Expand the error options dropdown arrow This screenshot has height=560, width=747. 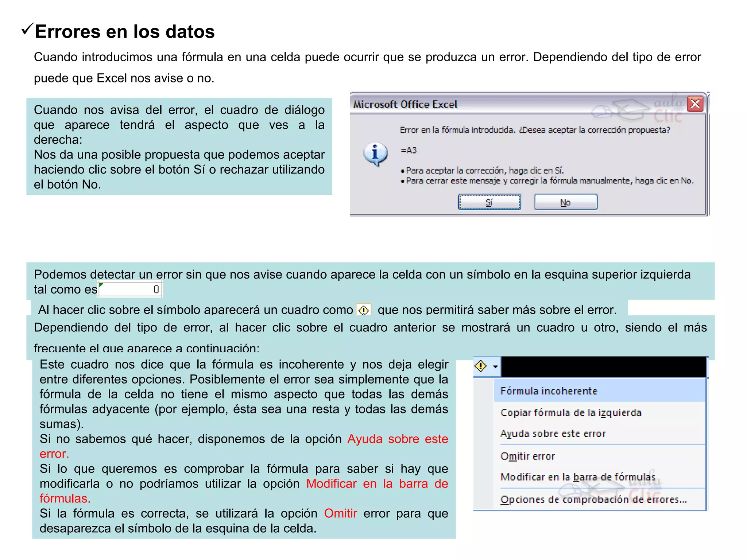[495, 366]
